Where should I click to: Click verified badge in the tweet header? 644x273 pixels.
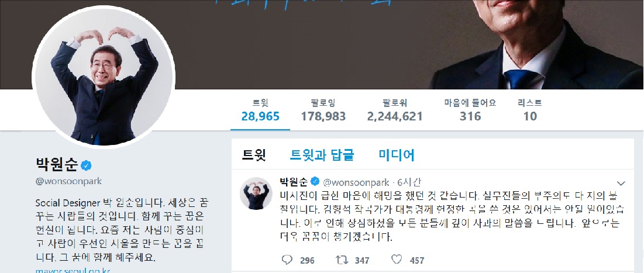[x=315, y=181]
